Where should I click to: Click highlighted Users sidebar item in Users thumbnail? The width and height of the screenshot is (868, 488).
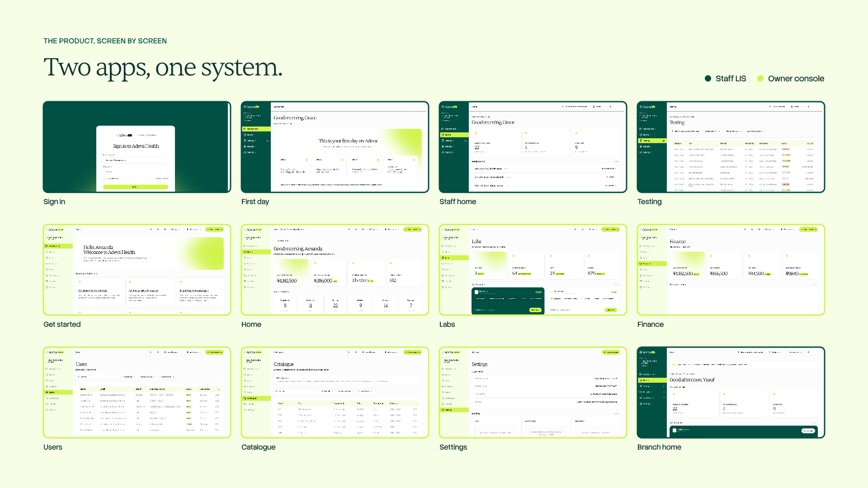(58, 392)
